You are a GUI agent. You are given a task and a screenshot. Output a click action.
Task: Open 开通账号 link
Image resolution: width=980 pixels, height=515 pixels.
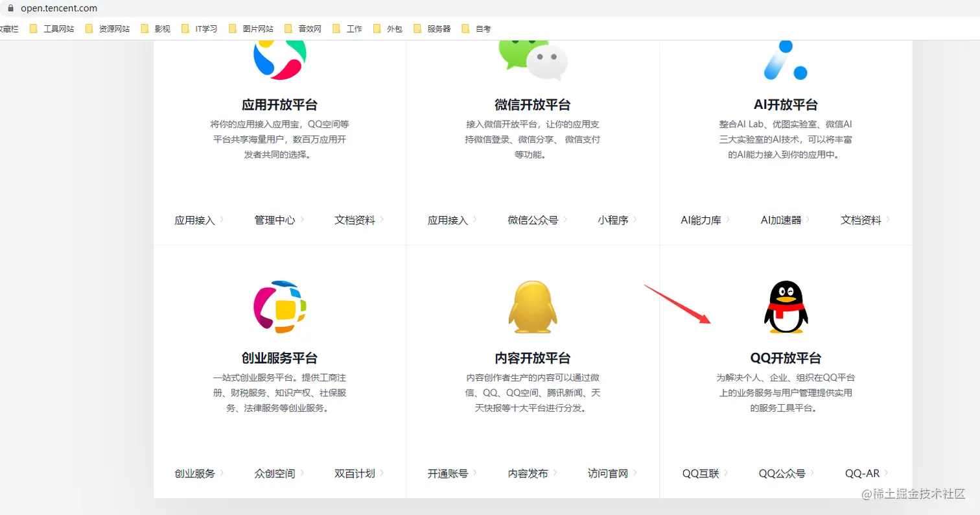click(x=452, y=473)
